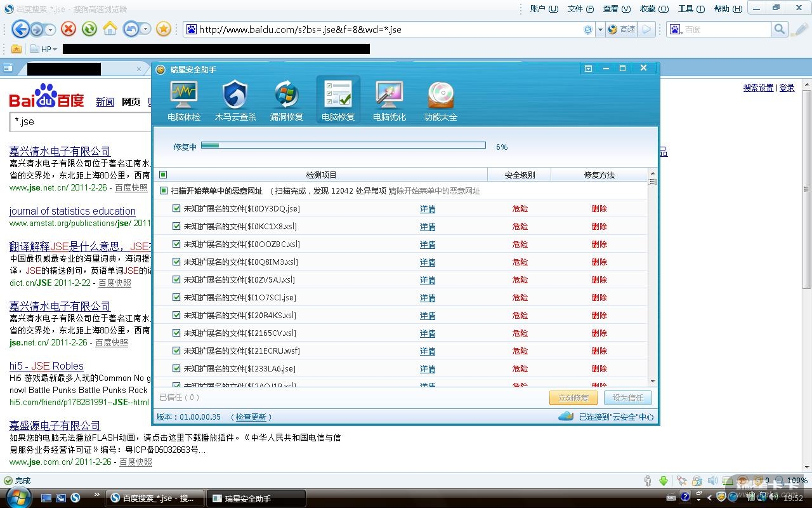812x508 pixels.
Task: Uncheck the $I0Q8IM3.xsl file checkbox
Action: click(176, 262)
